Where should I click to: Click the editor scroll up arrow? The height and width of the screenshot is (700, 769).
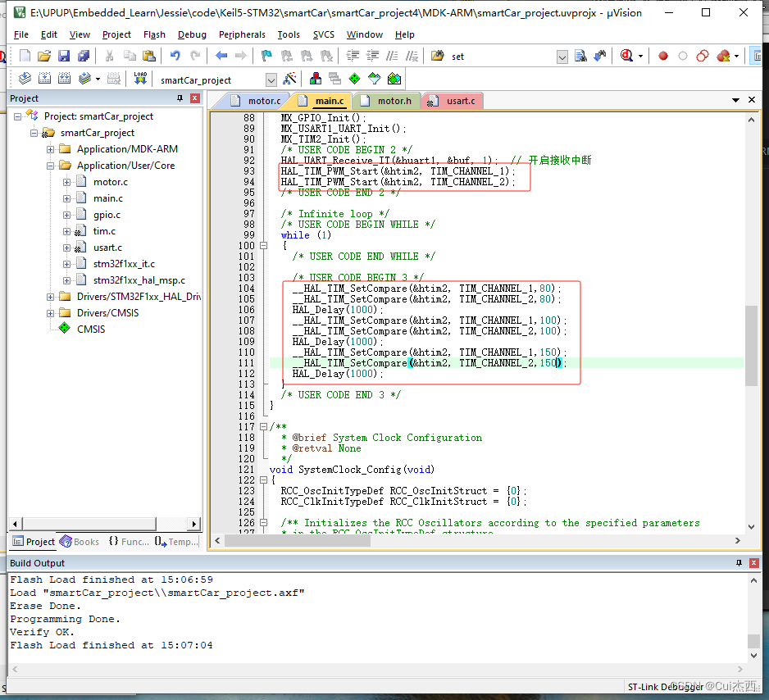click(x=751, y=120)
